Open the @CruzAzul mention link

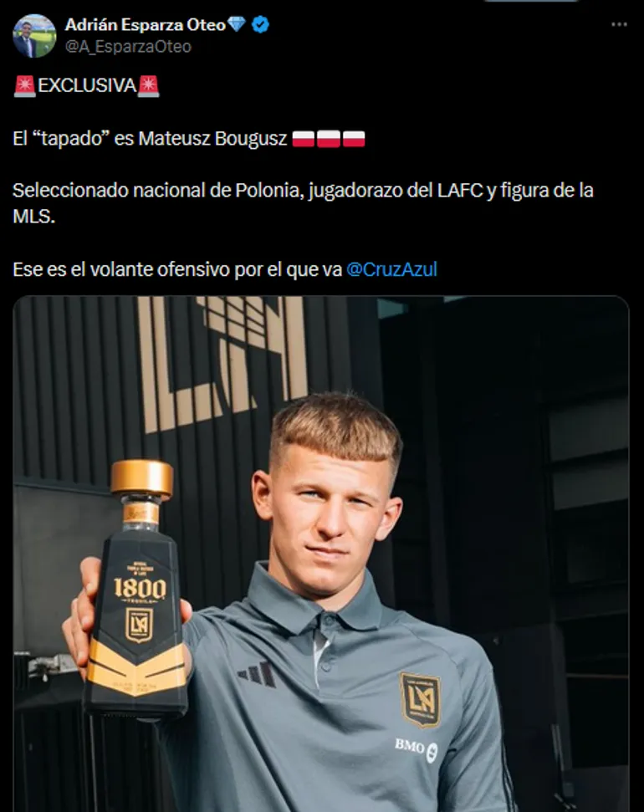coord(391,269)
